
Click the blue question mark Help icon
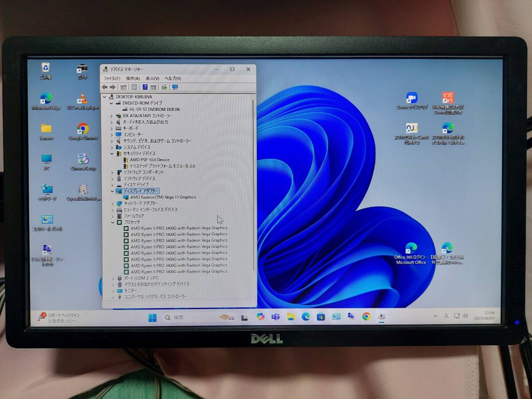coord(145,87)
